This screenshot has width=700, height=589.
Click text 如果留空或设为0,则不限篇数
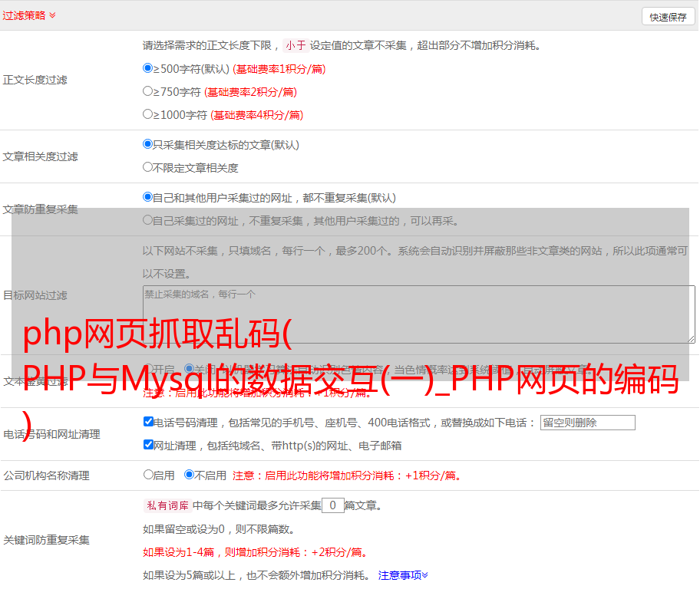tap(219, 529)
